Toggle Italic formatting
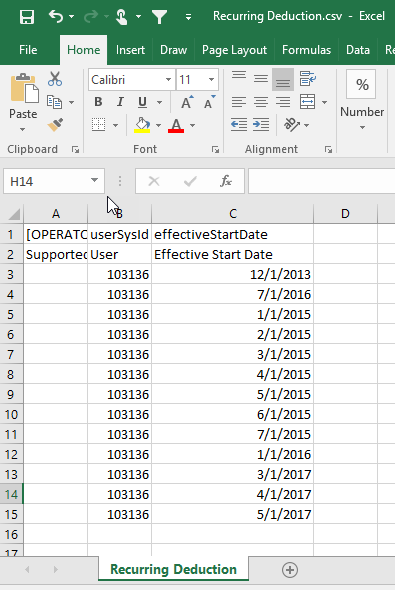Viewport: 395px width, 590px height. click(120, 102)
